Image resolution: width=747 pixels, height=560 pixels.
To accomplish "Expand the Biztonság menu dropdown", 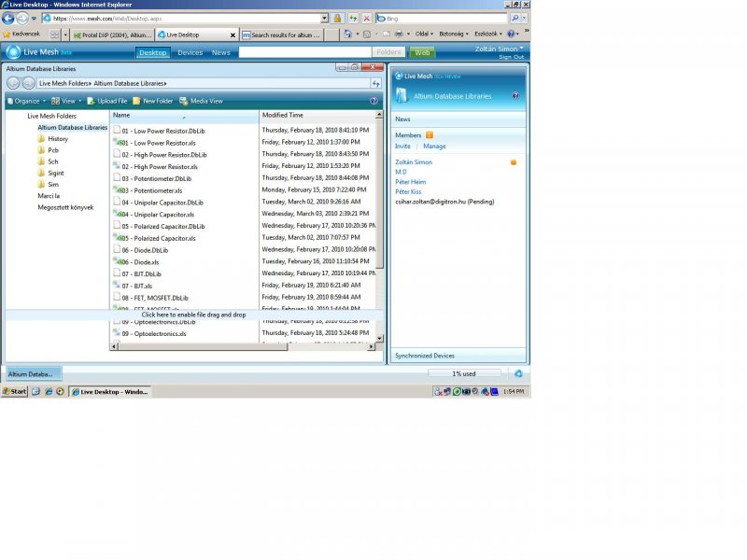I will click(454, 35).
